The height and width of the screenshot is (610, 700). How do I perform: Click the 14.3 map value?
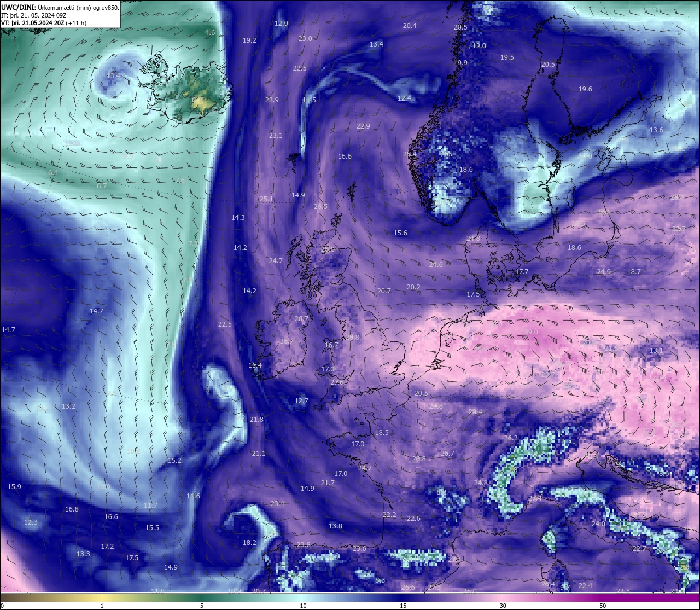tap(238, 218)
